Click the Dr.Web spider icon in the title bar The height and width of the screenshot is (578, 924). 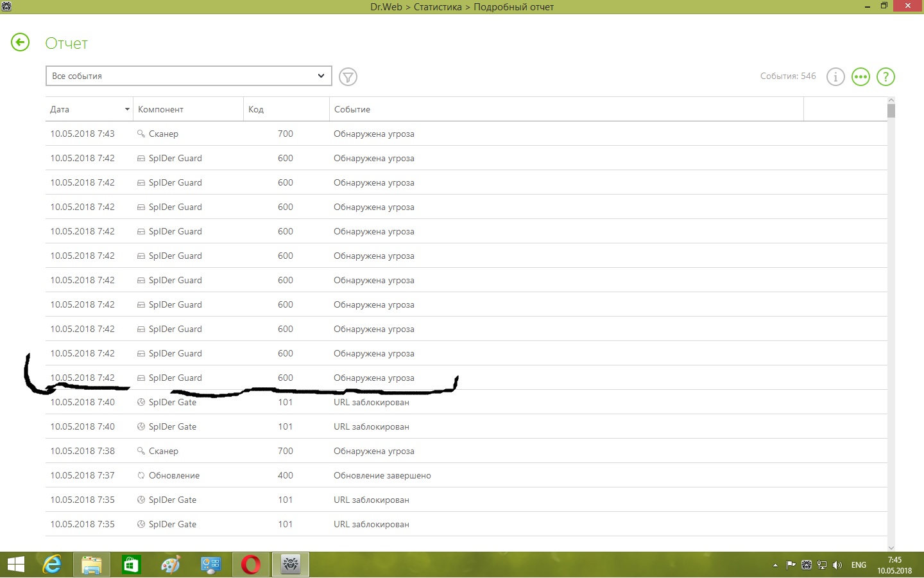(x=6, y=6)
